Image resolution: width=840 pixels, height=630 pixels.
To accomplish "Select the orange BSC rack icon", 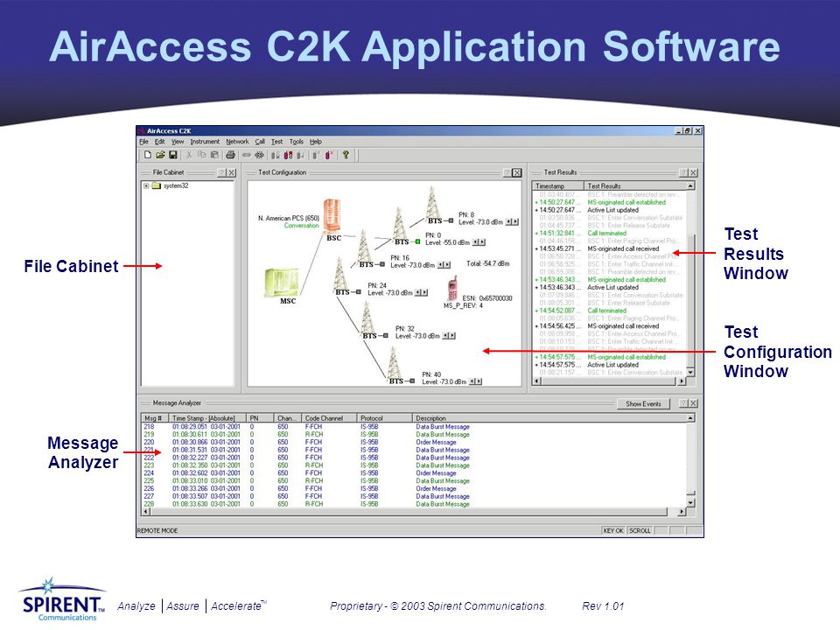I will point(332,215).
